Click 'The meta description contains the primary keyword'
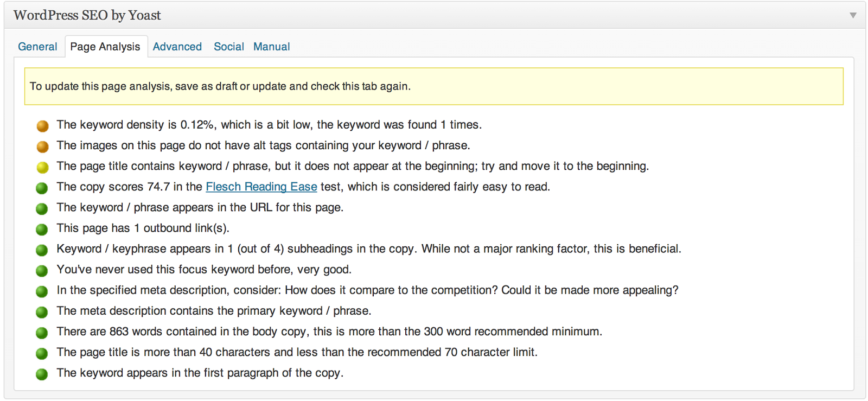The width and height of the screenshot is (868, 401). [214, 310]
